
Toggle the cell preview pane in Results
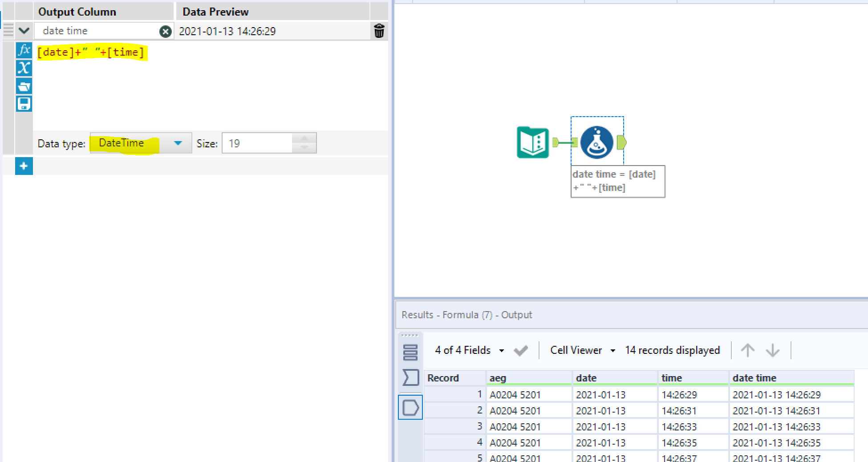[x=410, y=407]
